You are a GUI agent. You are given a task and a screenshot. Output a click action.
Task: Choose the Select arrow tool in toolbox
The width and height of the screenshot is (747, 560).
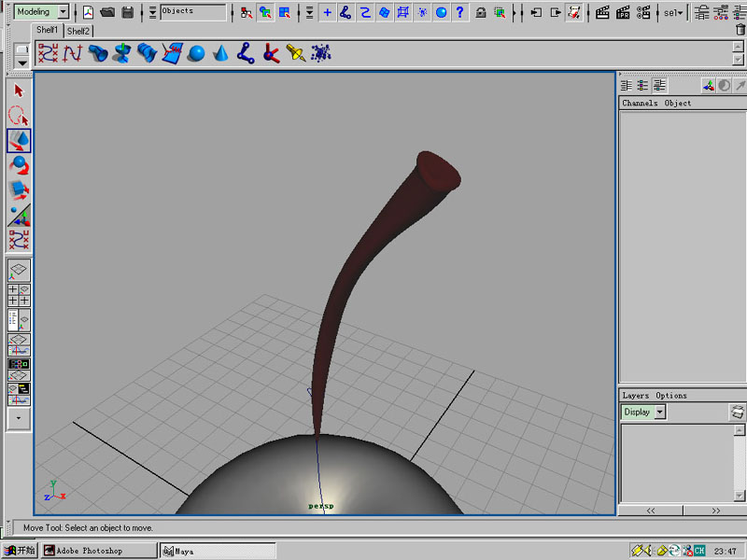(x=19, y=91)
